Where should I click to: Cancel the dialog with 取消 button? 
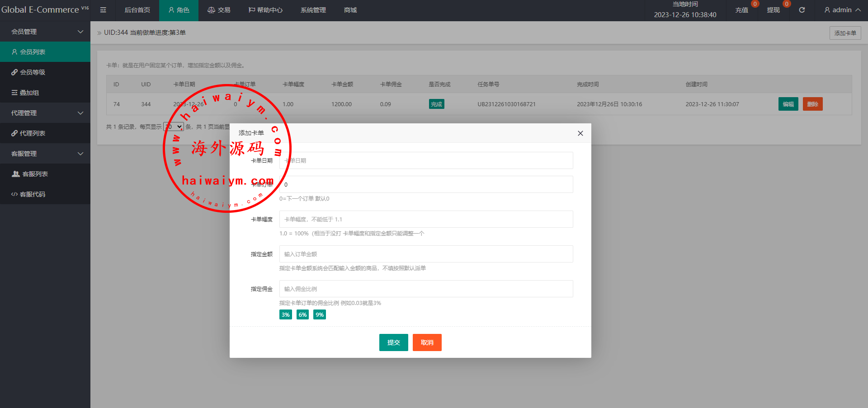[x=427, y=342]
